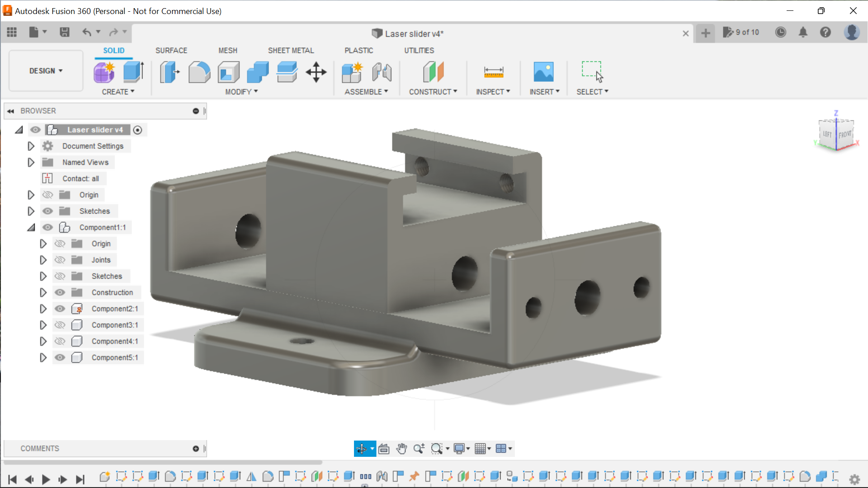868x488 pixels.
Task: Hide the top-level Sketches folder
Action: coord(47,211)
